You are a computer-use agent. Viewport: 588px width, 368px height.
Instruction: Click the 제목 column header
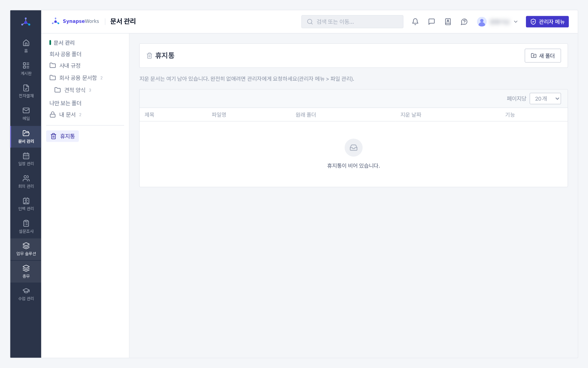(x=149, y=115)
